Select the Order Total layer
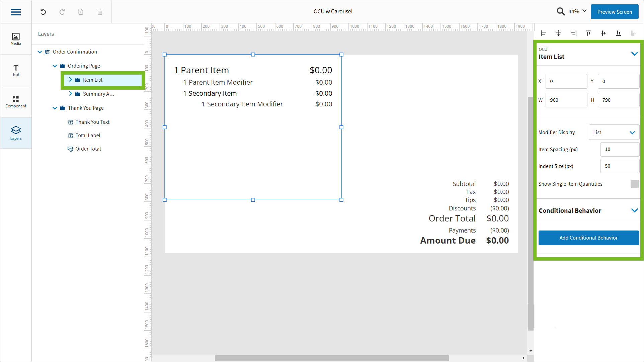This screenshot has height=362, width=644. click(88, 149)
